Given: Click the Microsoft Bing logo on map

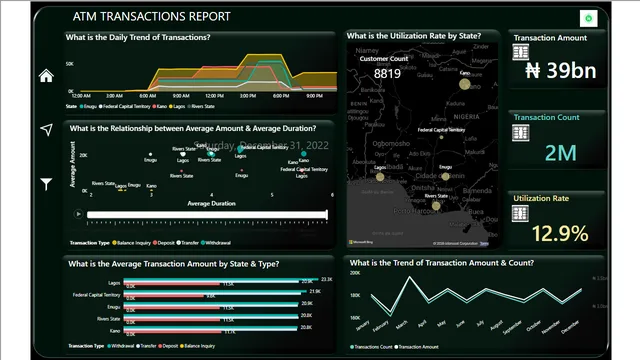Looking at the screenshot, I should 360,242.
